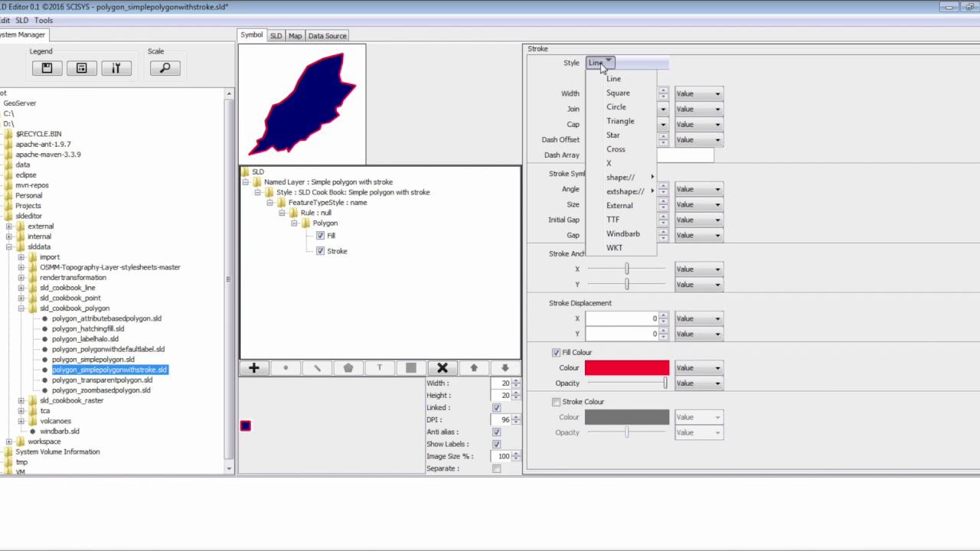Click the move item down arrow
The width and height of the screenshot is (980, 551).
(505, 368)
